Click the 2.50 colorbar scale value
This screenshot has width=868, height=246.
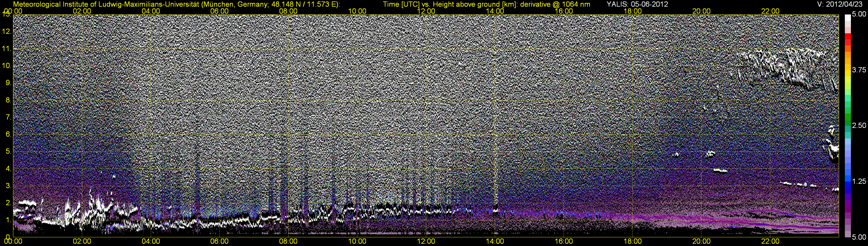pyautogui.click(x=859, y=125)
